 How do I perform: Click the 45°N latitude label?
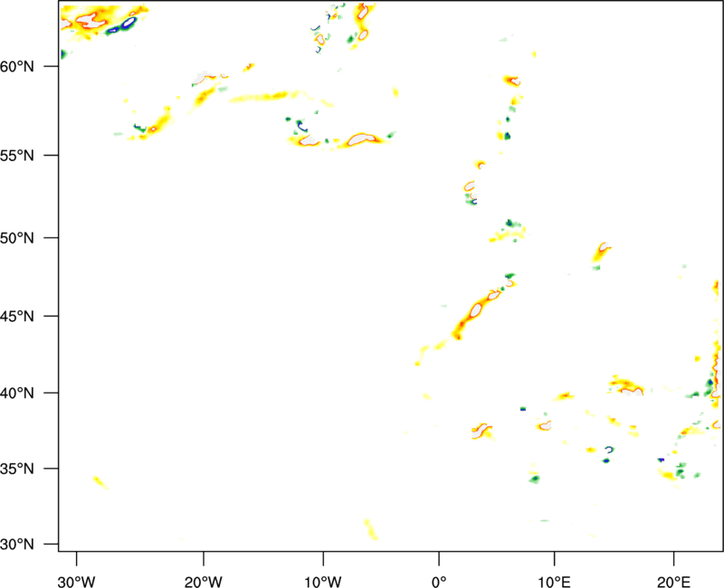(x=17, y=317)
